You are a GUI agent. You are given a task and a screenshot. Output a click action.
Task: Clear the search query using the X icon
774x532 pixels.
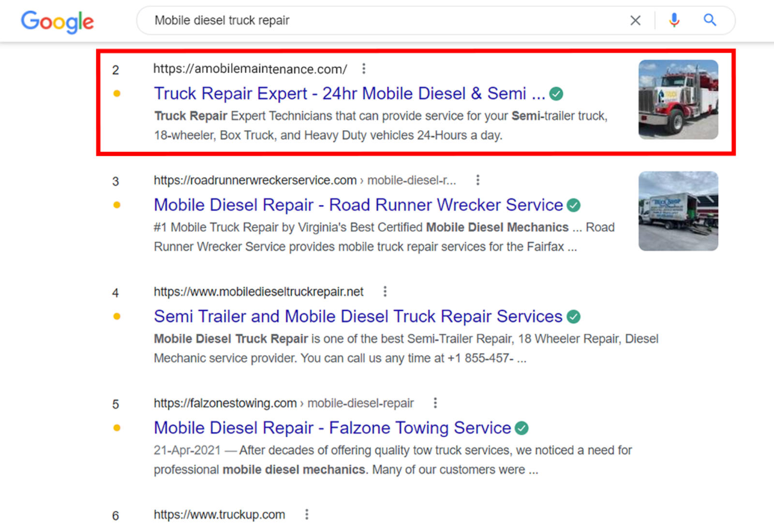(x=635, y=20)
